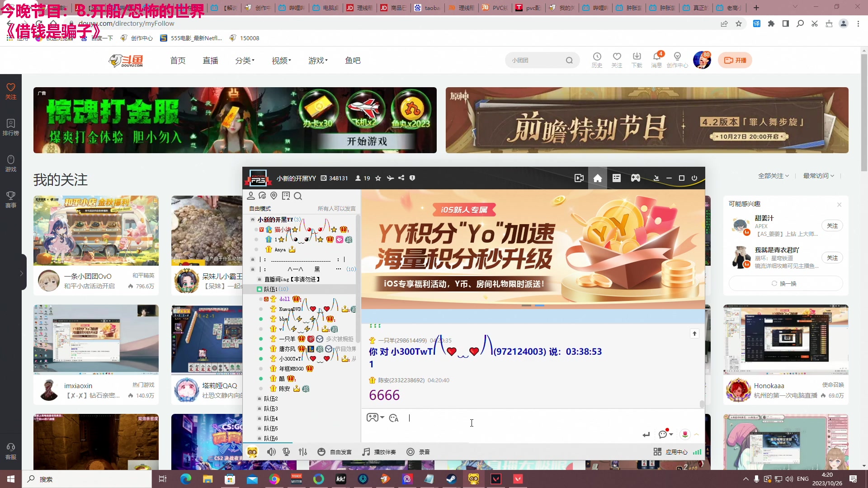Viewport: 868px width, 488px height.
Task: Toggle the speaker volume output
Action: point(271,451)
